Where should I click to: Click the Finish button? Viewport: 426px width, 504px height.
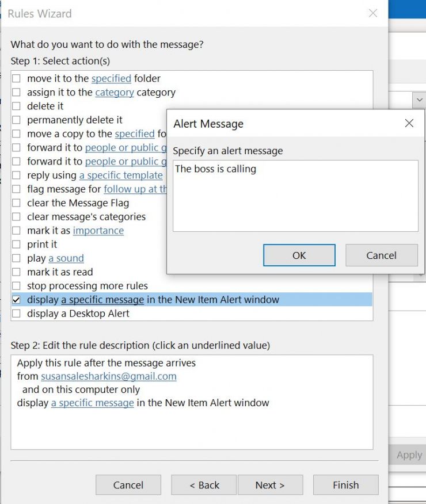tap(345, 485)
